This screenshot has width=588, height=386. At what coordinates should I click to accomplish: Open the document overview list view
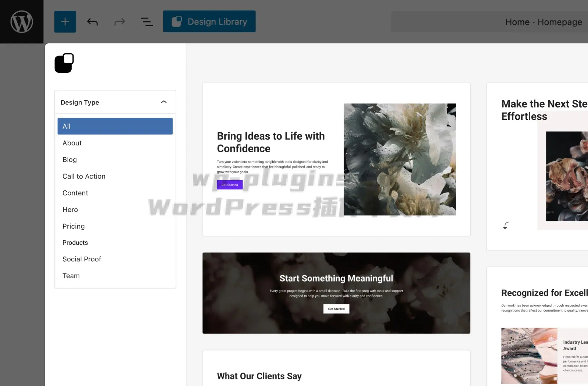coord(147,22)
